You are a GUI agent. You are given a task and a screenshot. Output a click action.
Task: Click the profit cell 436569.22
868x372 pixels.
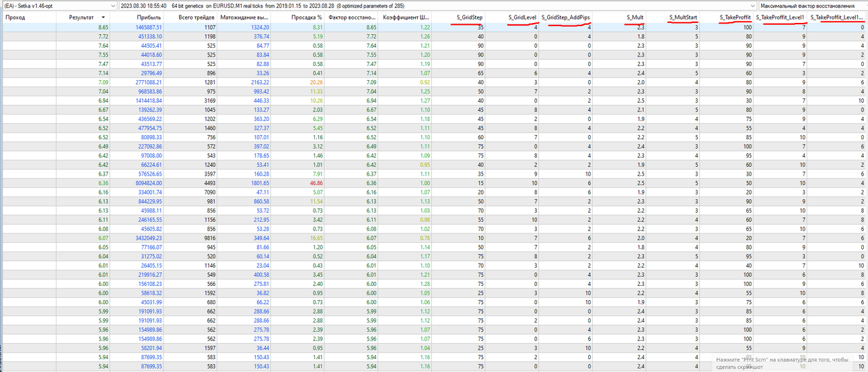(x=147, y=118)
